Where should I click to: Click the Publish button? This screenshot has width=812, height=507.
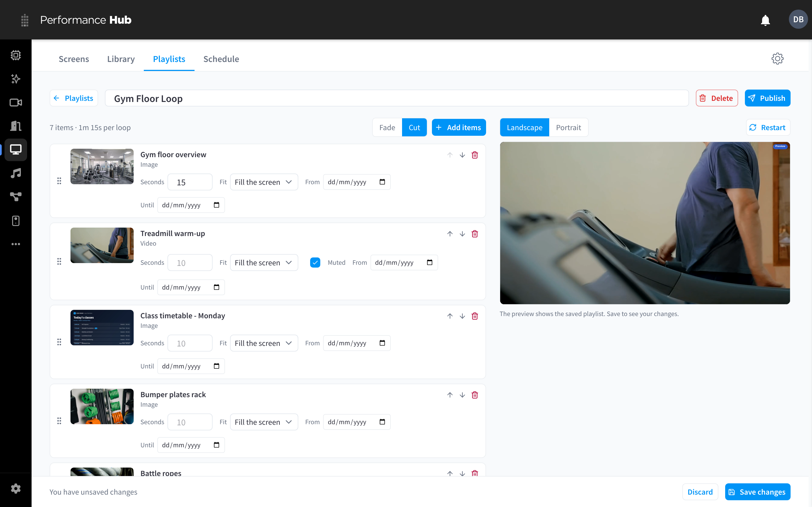(x=767, y=98)
